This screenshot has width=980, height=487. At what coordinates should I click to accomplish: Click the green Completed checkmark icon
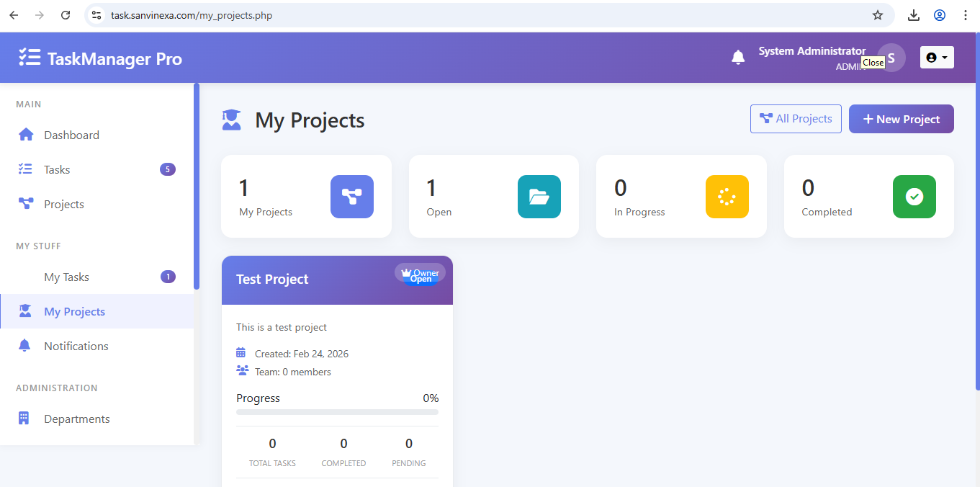tap(914, 197)
